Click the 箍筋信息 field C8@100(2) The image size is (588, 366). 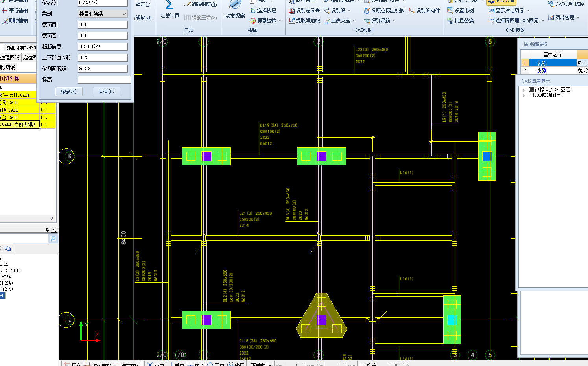[x=103, y=47]
